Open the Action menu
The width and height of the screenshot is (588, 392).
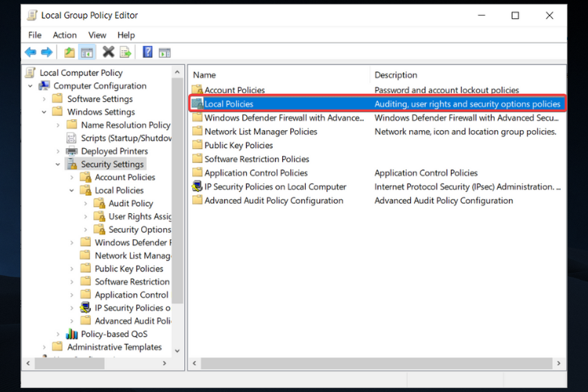pos(65,34)
